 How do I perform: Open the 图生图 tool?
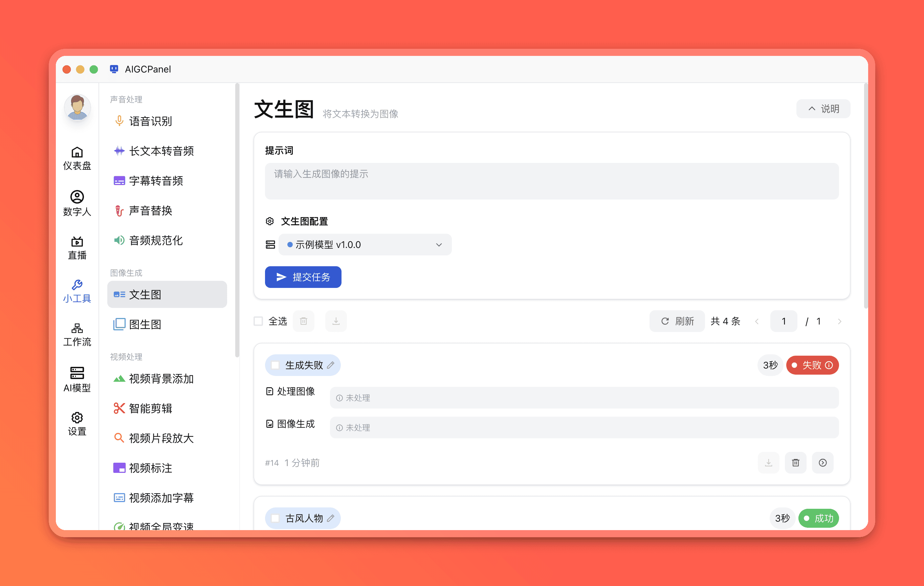click(167, 325)
